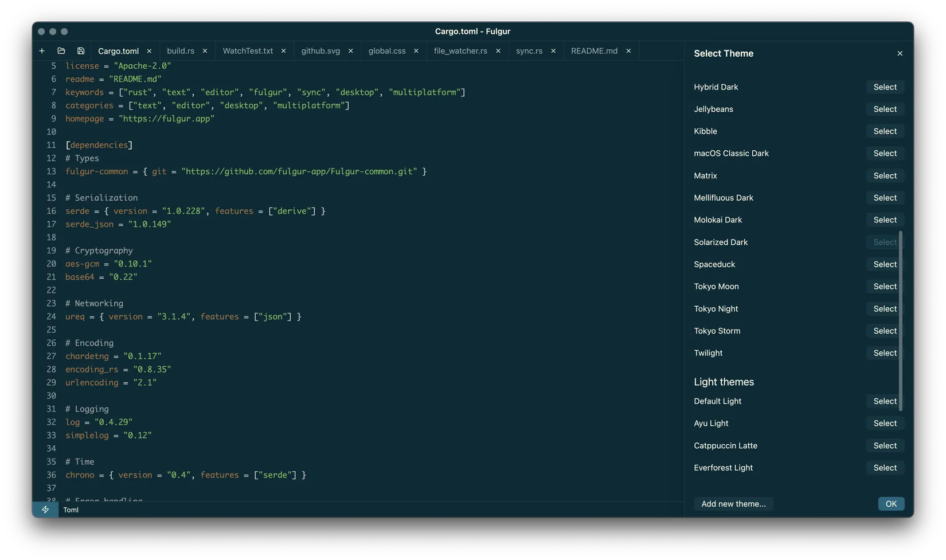Click Add new theme...

pos(733,503)
